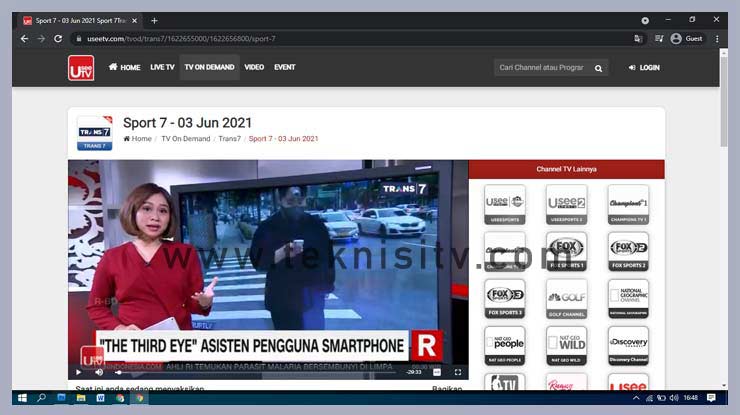Select the Sport 7 - 03 Jun 2021 tab
Image resolution: width=740 pixels, height=415 pixels.
pyautogui.click(x=80, y=21)
